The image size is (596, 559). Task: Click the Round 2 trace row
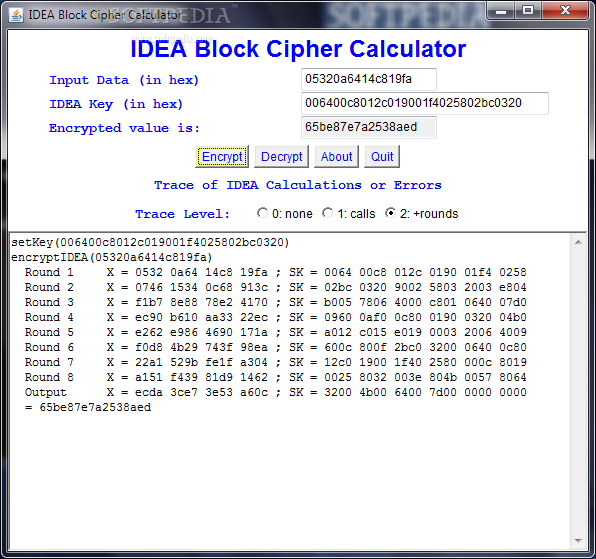tap(276, 287)
